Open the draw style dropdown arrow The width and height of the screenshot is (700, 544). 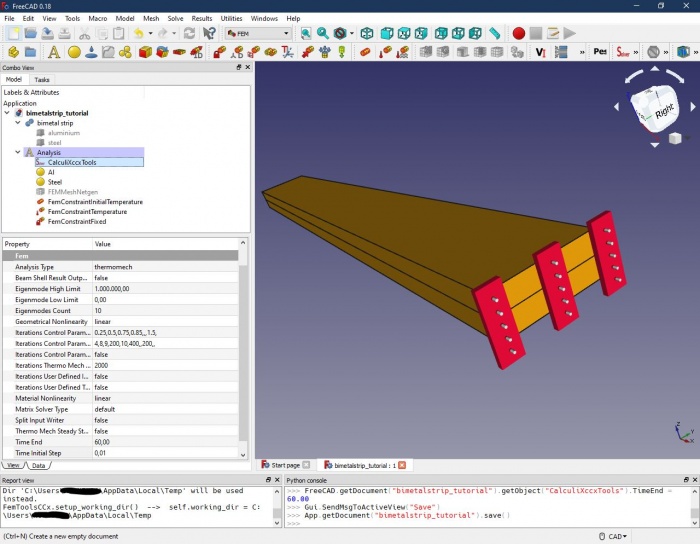click(352, 33)
